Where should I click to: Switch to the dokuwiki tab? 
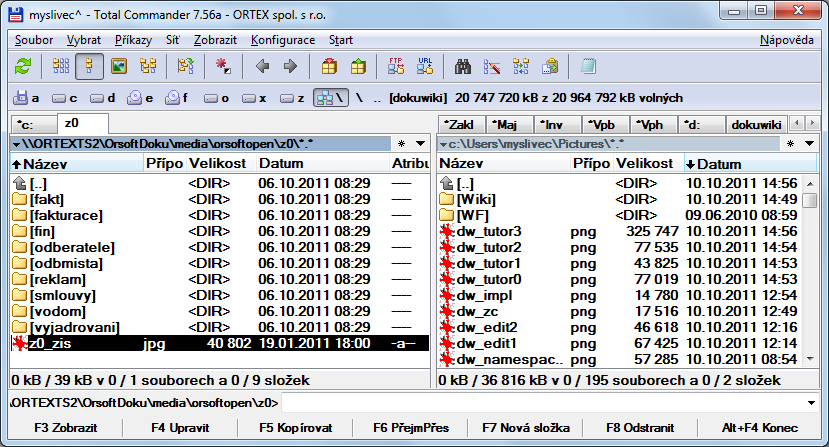coord(756,124)
